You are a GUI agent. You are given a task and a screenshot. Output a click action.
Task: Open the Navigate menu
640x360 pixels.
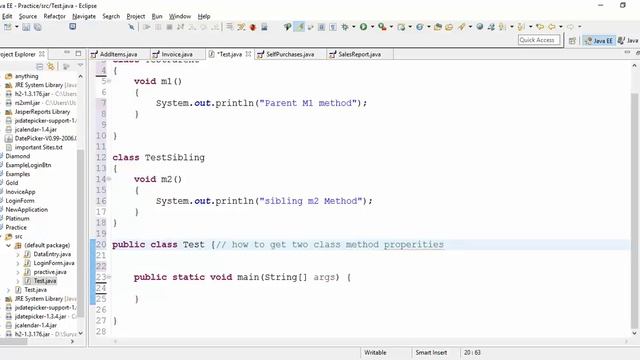[84, 16]
